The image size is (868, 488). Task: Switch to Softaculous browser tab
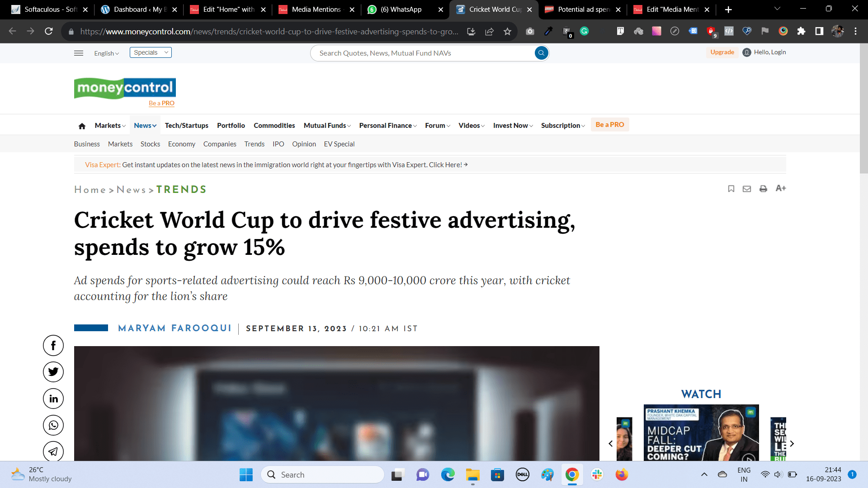pyautogui.click(x=51, y=9)
